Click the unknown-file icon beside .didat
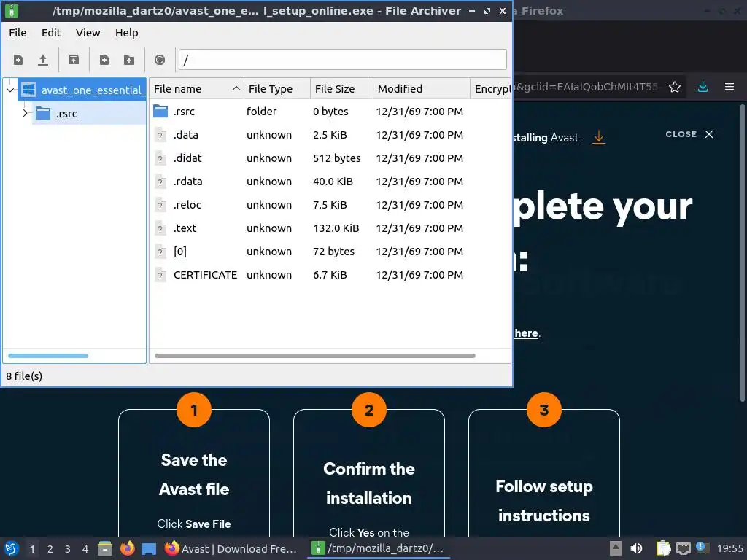This screenshot has height=560, width=747. [x=160, y=158]
